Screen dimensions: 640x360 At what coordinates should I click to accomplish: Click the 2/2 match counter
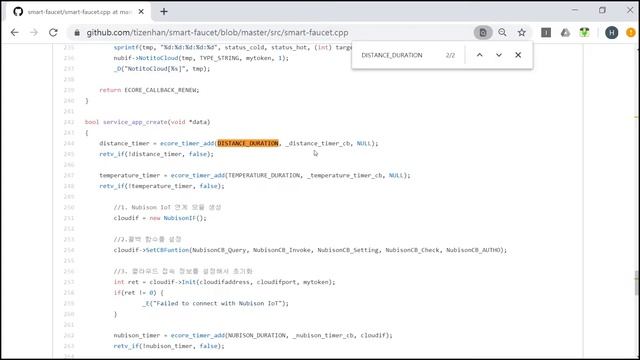coord(450,55)
